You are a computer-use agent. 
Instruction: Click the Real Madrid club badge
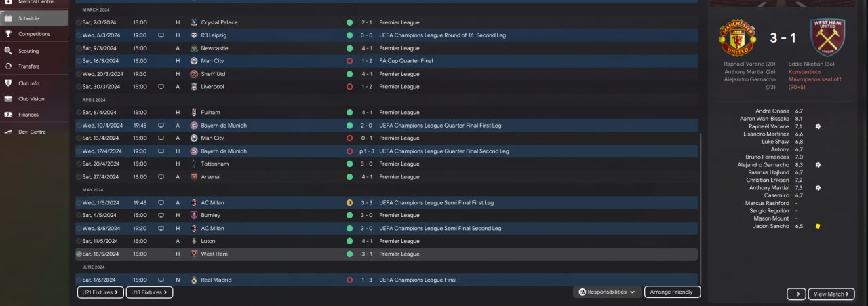[x=194, y=280]
